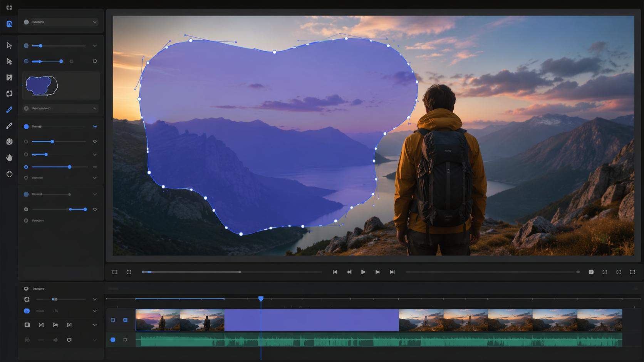Choose the picture-frame mask tool in left toolbar
The image size is (644, 362).
click(9, 77)
